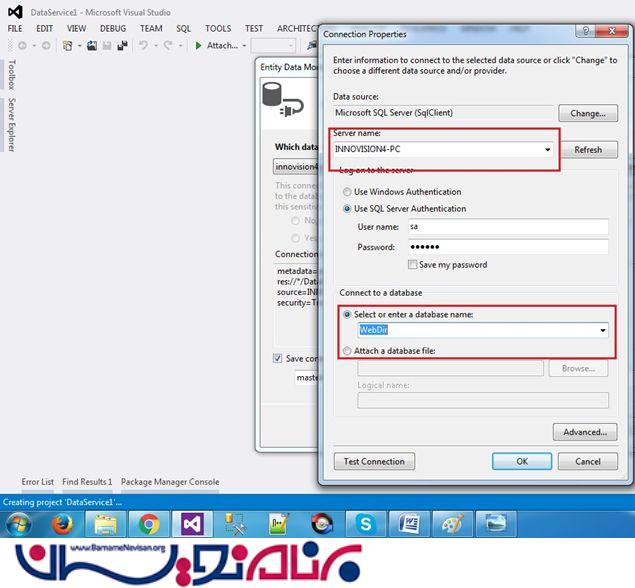
Task: Open the TEAM menu
Action: click(151, 29)
